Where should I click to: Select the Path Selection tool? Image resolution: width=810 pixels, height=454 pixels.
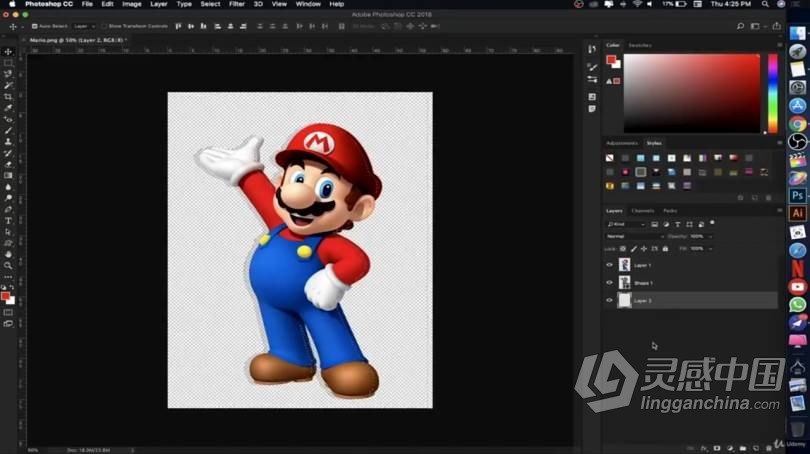coord(8,232)
